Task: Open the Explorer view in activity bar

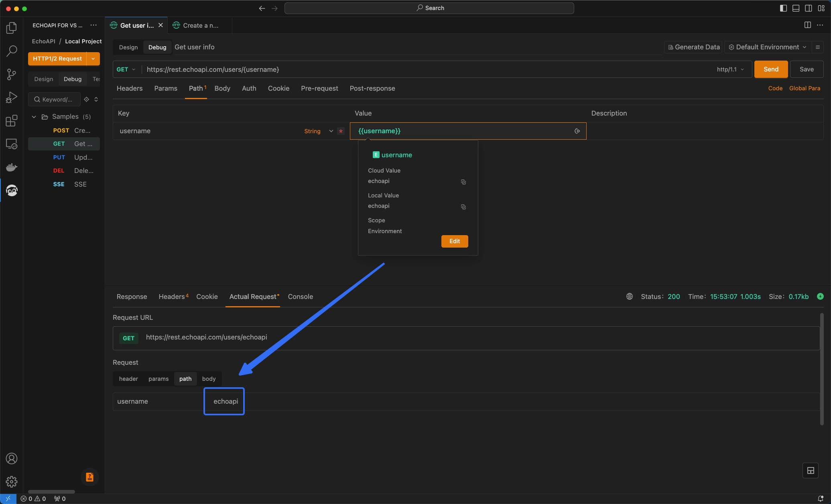Action: [12, 28]
